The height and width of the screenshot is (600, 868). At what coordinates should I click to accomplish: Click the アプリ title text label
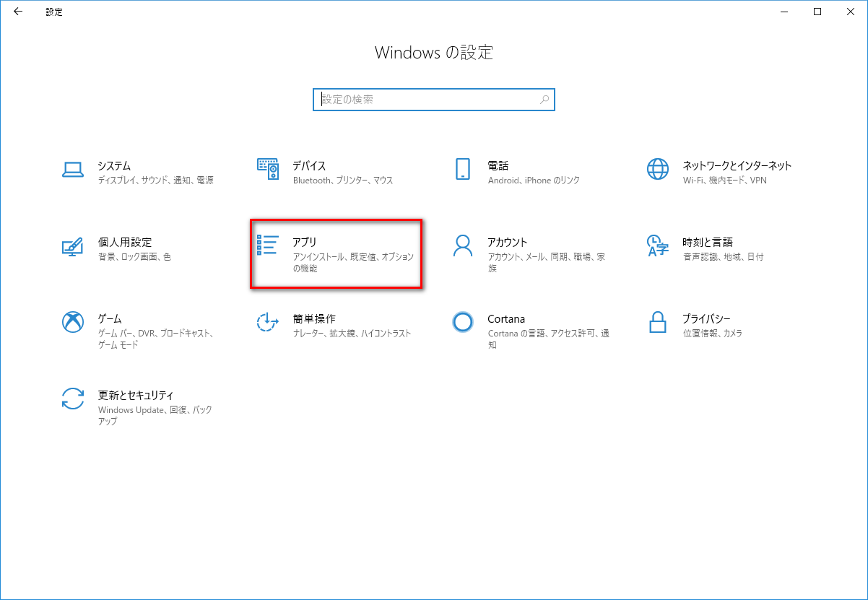point(305,242)
